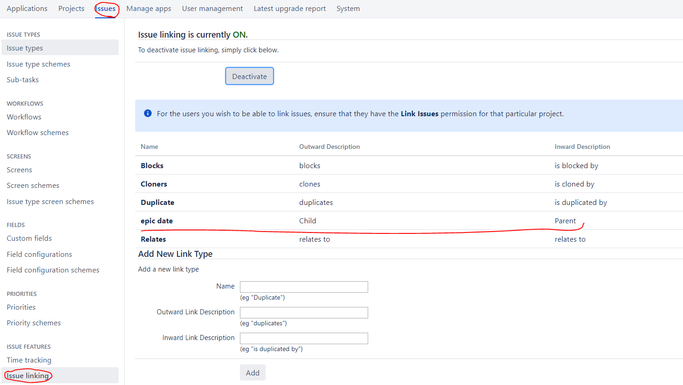Click the blue info icon in banner

(148, 113)
